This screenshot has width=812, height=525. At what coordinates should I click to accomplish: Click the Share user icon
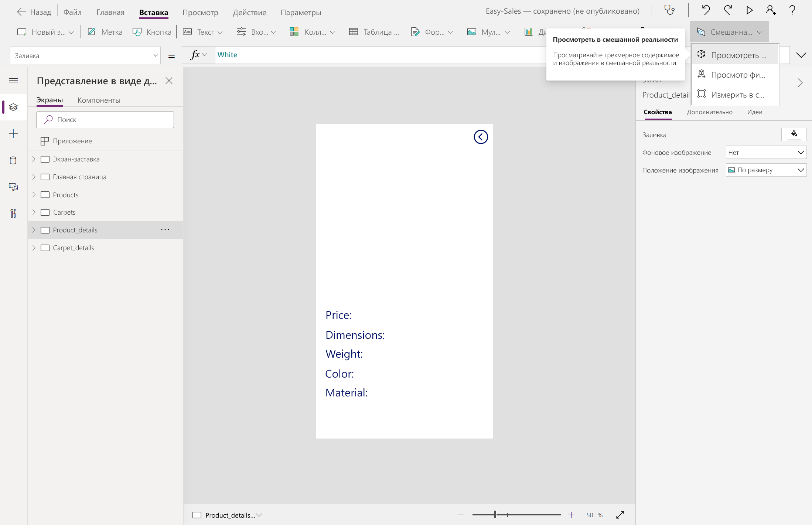pos(771,10)
